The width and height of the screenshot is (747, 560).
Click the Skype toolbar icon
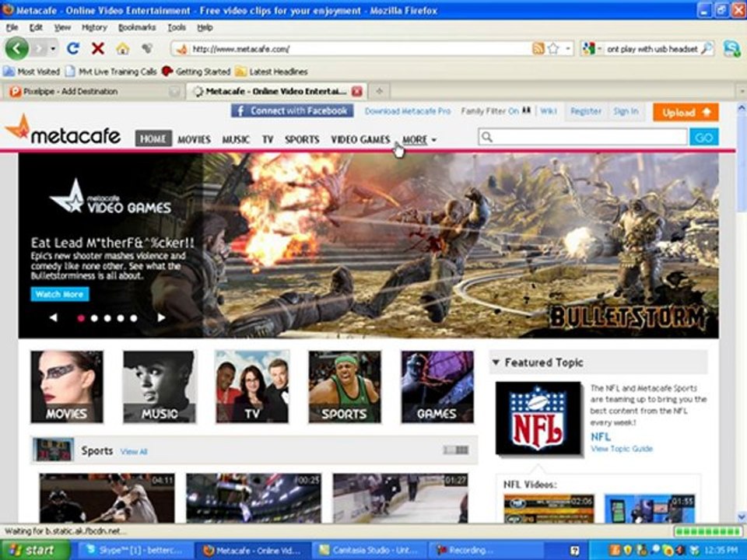[731, 48]
